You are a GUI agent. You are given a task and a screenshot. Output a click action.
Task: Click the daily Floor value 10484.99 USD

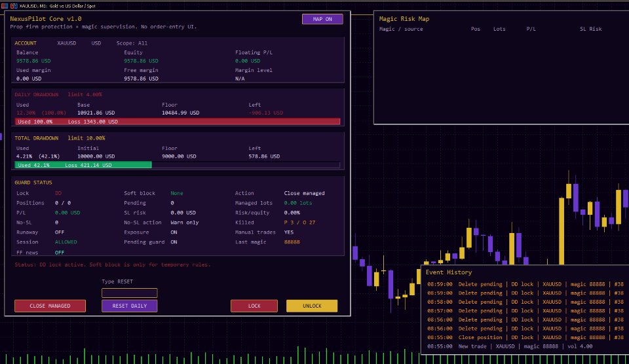tap(181, 113)
